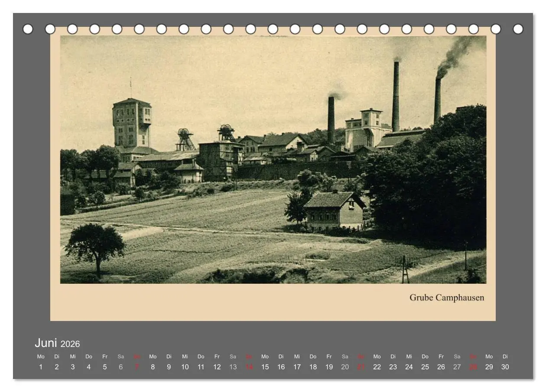Select day 26 in the calendar

[441, 367]
